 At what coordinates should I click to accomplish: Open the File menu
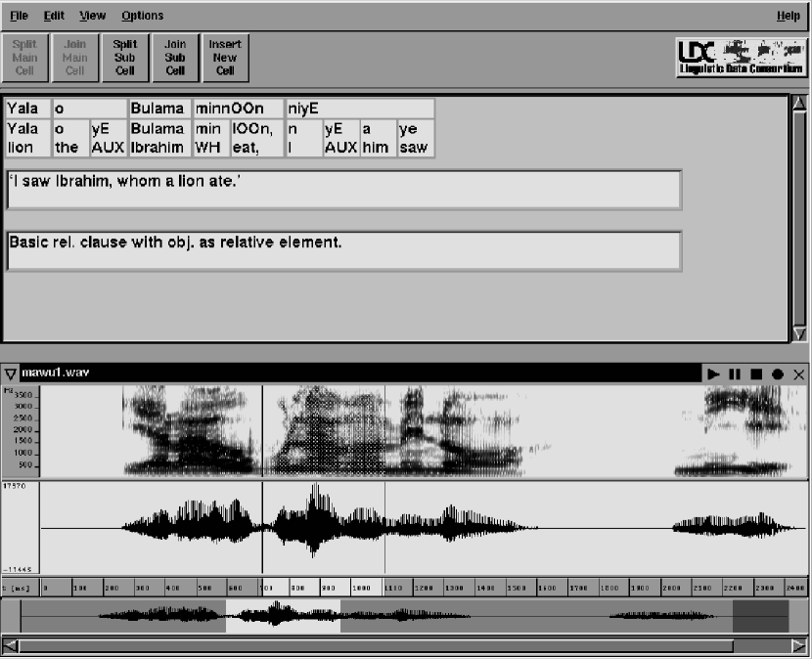pyautogui.click(x=19, y=16)
